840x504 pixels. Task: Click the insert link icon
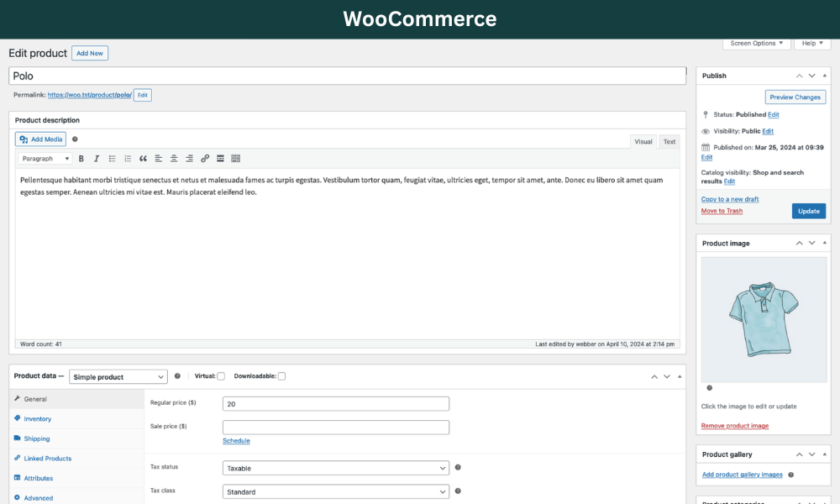pyautogui.click(x=205, y=159)
